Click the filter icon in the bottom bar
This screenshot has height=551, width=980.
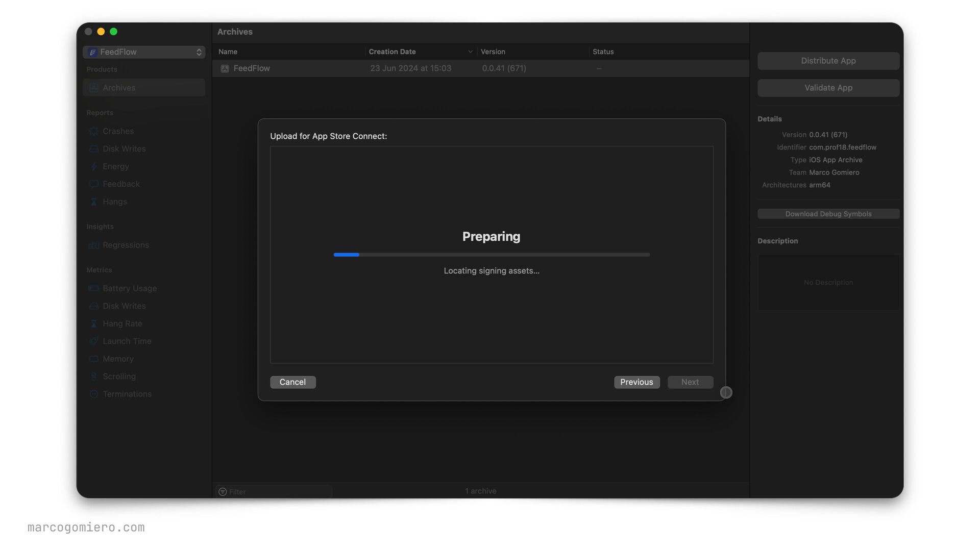coord(223,492)
